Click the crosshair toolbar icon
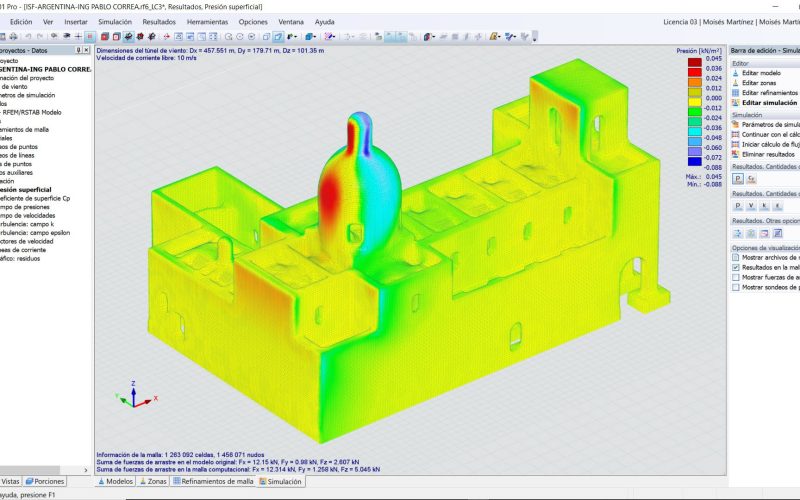The image size is (800, 500). (x=78, y=37)
